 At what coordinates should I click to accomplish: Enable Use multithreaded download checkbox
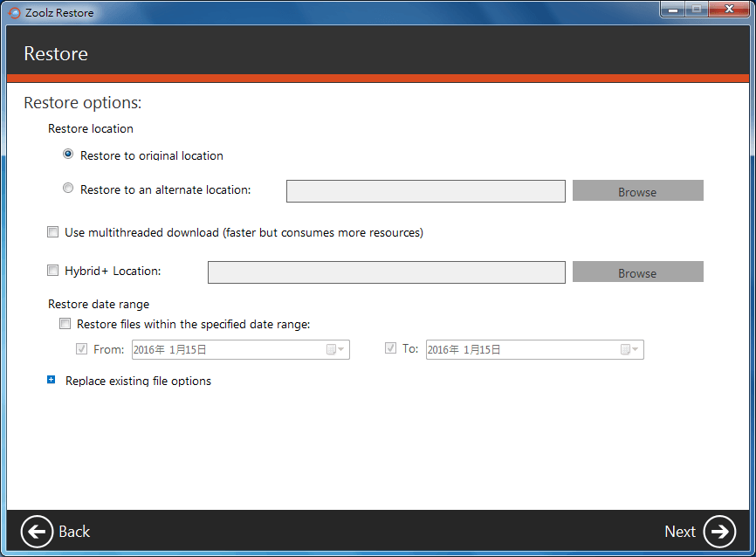(53, 232)
